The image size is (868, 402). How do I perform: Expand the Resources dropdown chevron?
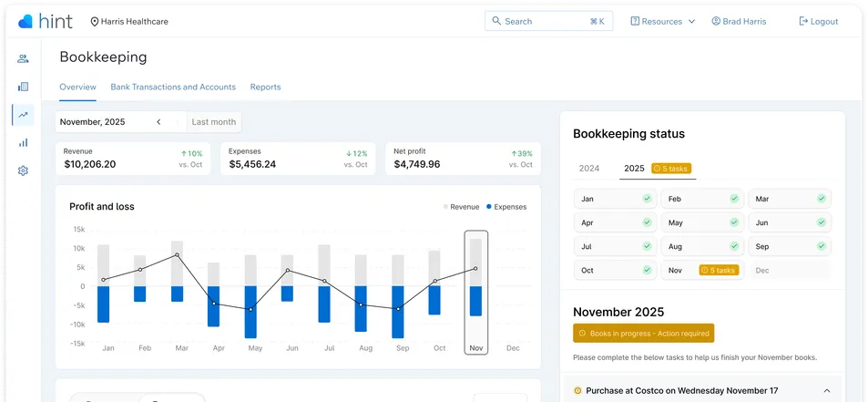pos(691,22)
